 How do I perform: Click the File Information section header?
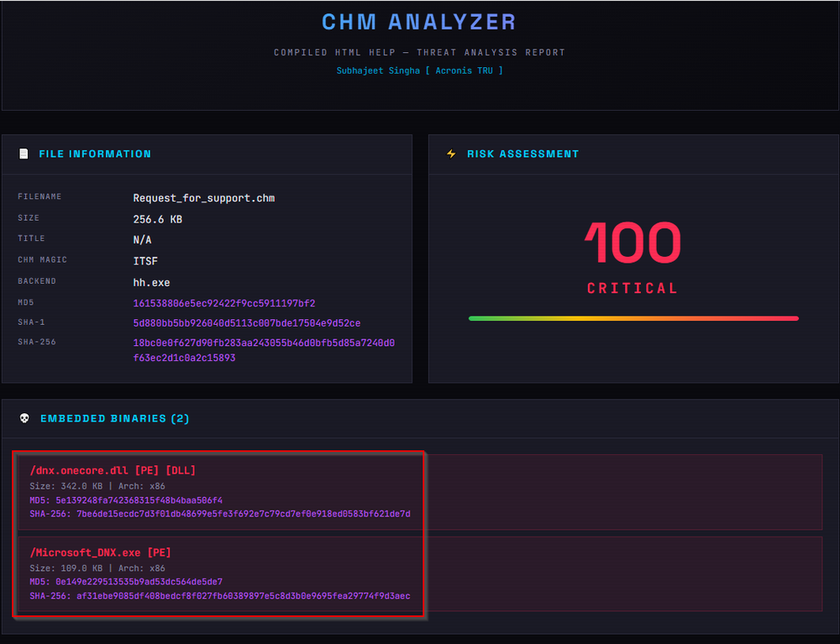tap(95, 154)
